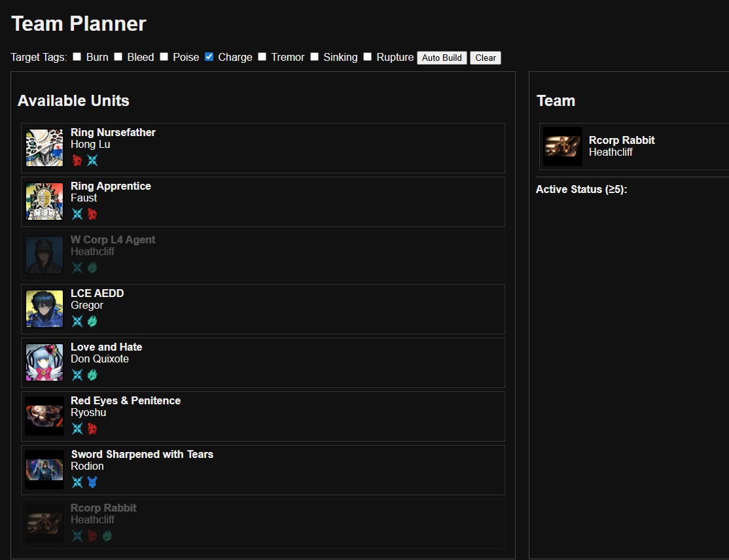Select the Ring Nursefather Hong Lu portrait

(x=44, y=148)
